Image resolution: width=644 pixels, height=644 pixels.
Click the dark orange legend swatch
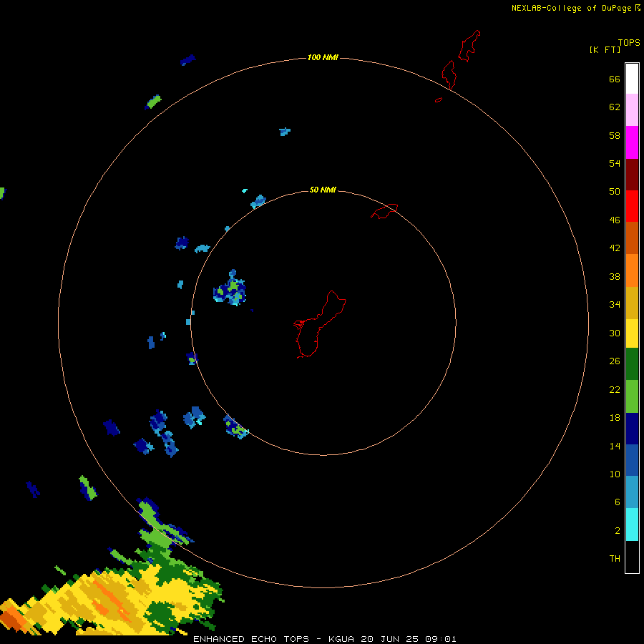[x=632, y=238]
